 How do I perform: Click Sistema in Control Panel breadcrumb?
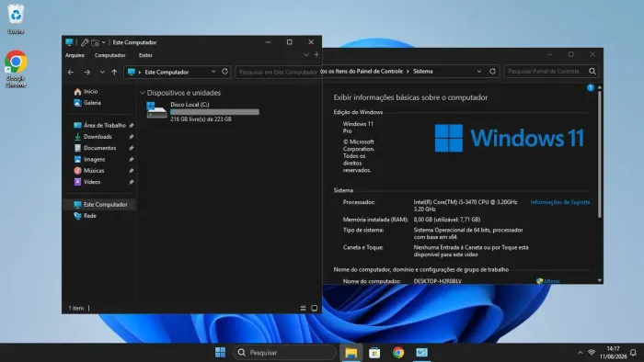click(422, 72)
